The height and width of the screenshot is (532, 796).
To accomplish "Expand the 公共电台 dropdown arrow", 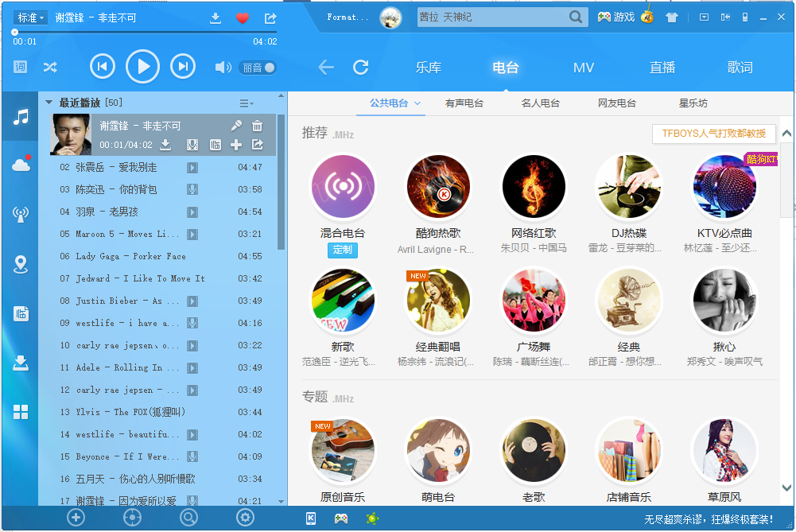I will coord(417,103).
